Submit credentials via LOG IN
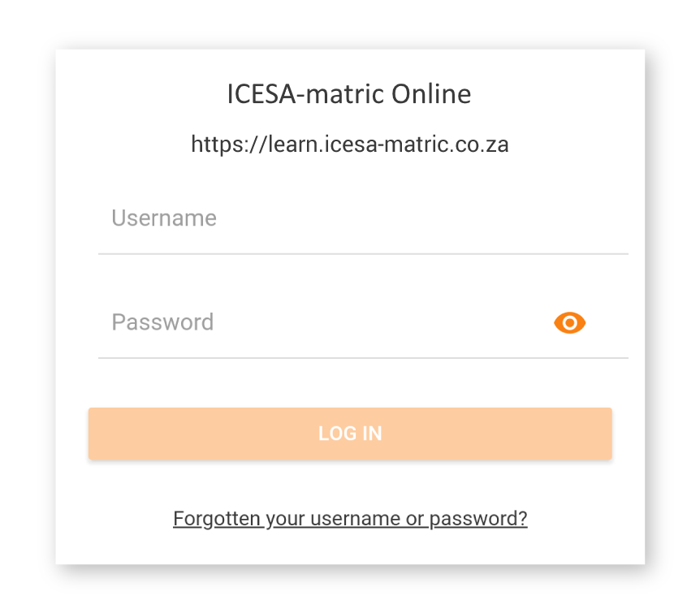 coord(350,434)
